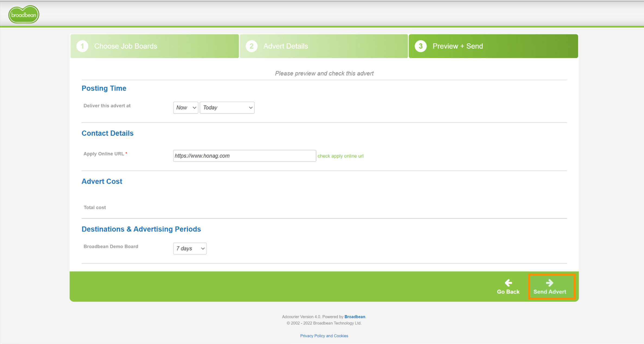Click step 2 circle number icon

(251, 46)
